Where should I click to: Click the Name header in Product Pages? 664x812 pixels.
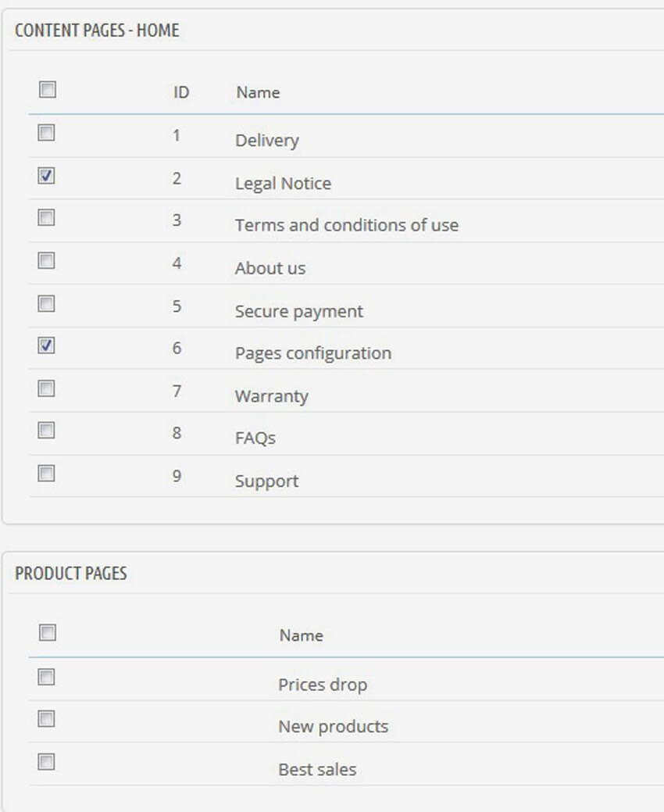coord(301,635)
